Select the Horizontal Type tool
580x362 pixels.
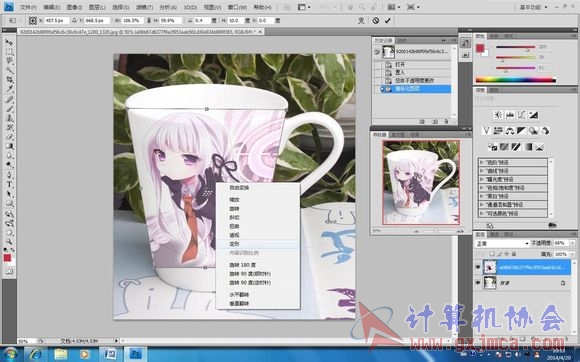pyautogui.click(x=9, y=184)
